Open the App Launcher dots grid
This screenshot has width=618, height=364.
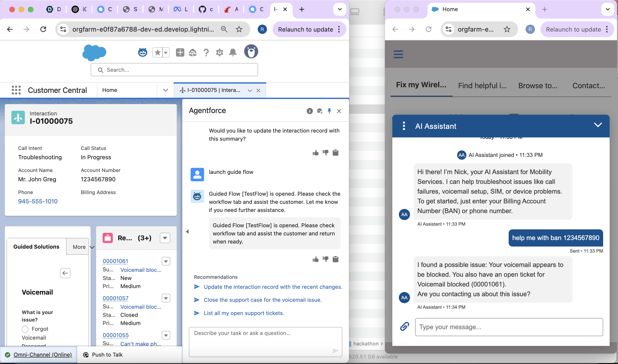[x=16, y=90]
